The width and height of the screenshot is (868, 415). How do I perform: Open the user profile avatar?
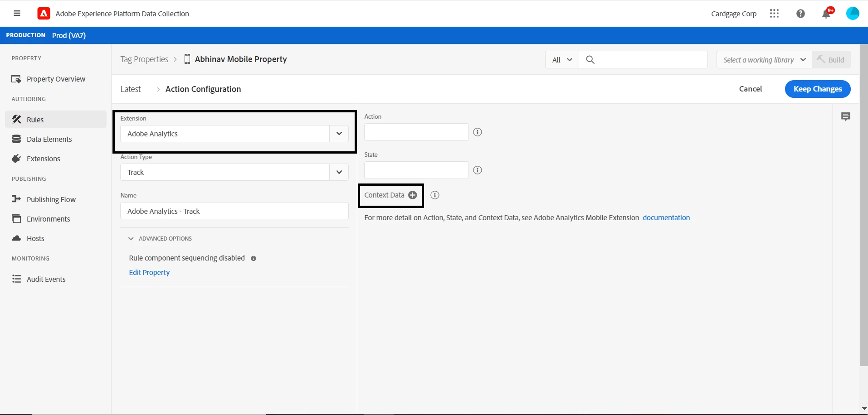point(853,14)
